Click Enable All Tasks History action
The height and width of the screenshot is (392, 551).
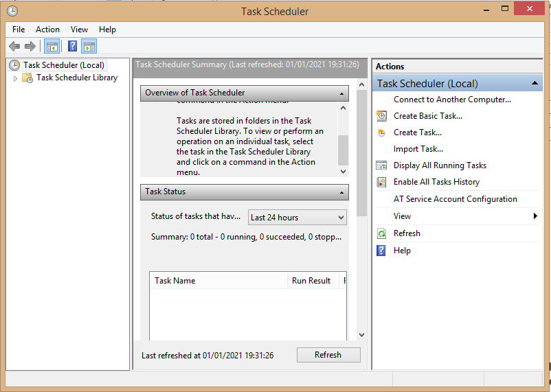436,182
